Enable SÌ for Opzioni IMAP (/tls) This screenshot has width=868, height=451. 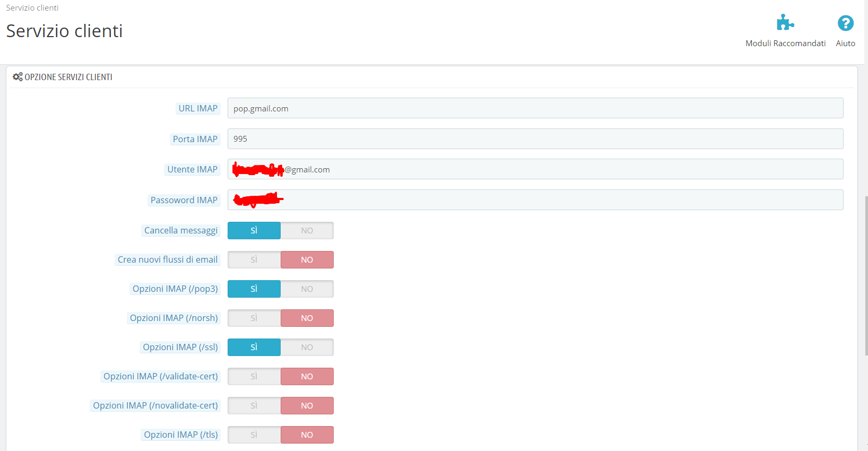[x=254, y=435]
